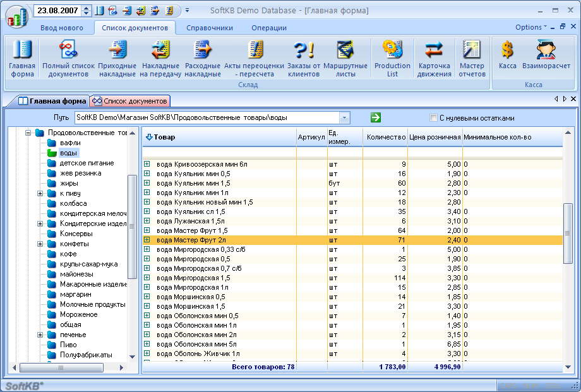Viewport: 581px width, 392px height.
Task: Click the filter row under Товар header
Action: tap(219, 152)
